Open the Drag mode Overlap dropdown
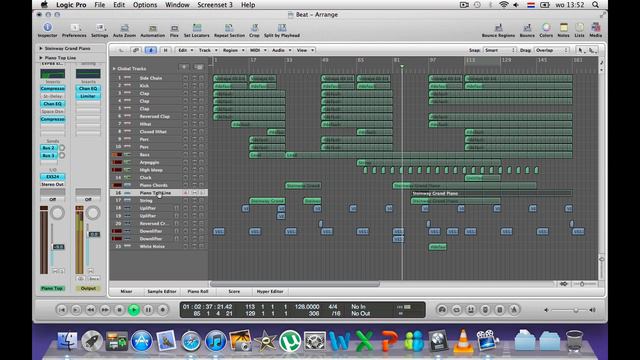Viewport: 640px width, 360px height. (551, 50)
